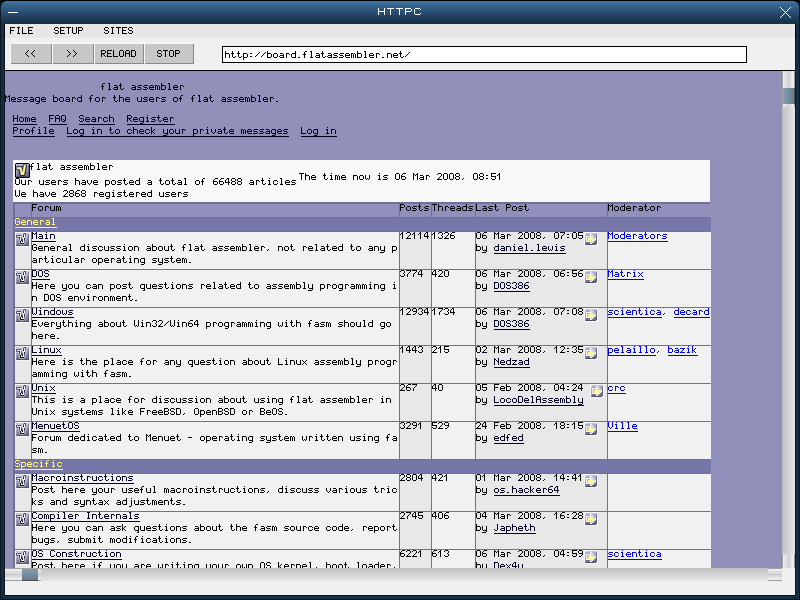View os.hacker64 user profile link
Screen dimensions: 800x600
tap(527, 490)
